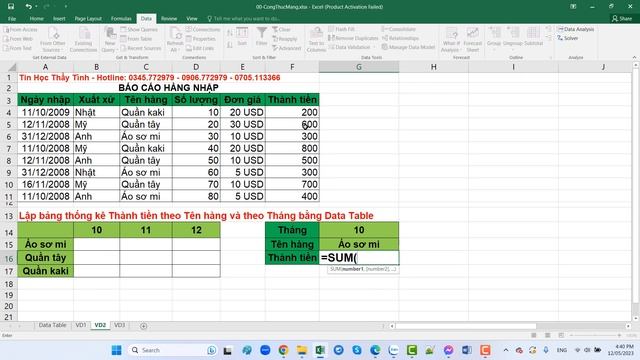The image size is (640, 360).
Task: Open the New Query dropdown
Action: (x=109, y=40)
